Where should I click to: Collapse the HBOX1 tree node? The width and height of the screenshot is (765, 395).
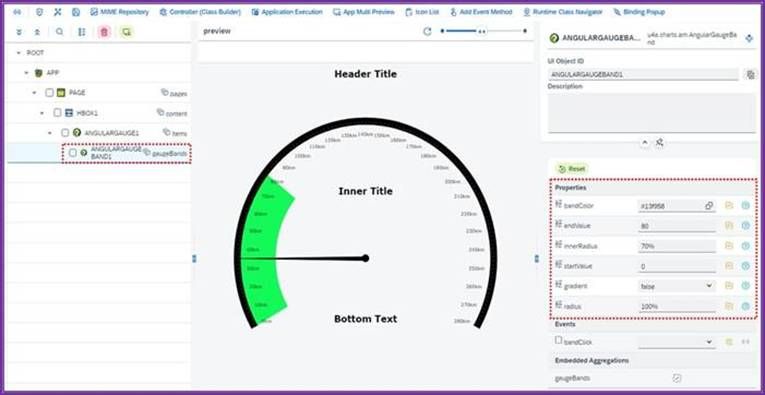[x=42, y=113]
